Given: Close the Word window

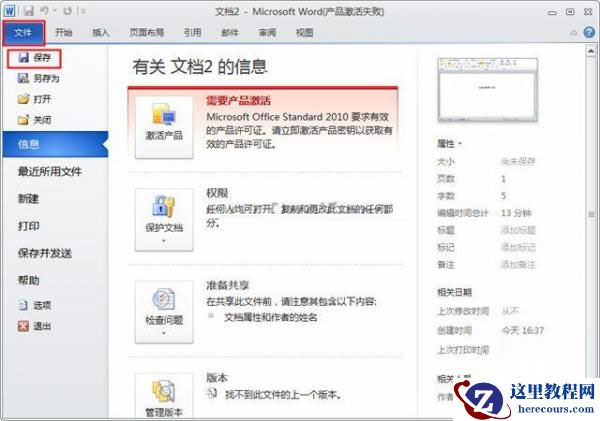Looking at the screenshot, I should click(589, 12).
